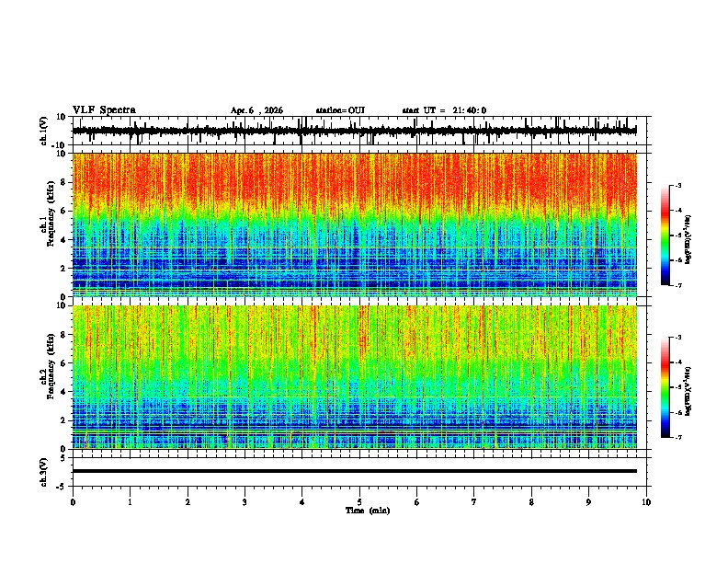Click the "-3" label on ch.1 color scale
The width and height of the screenshot is (728, 563).
677,185
